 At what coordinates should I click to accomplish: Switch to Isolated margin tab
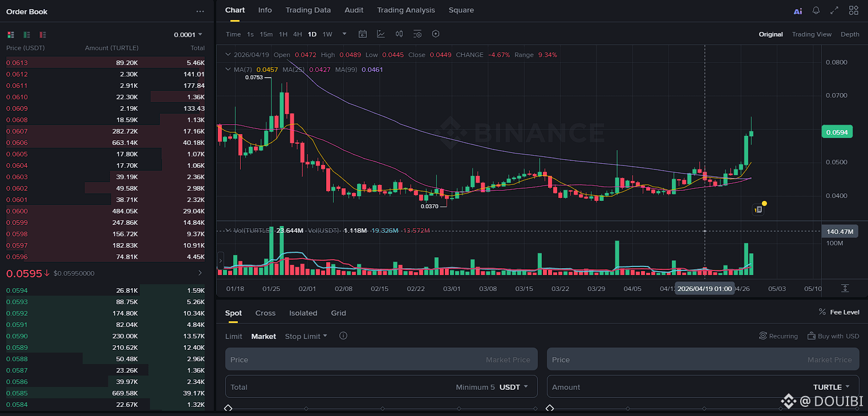point(303,313)
